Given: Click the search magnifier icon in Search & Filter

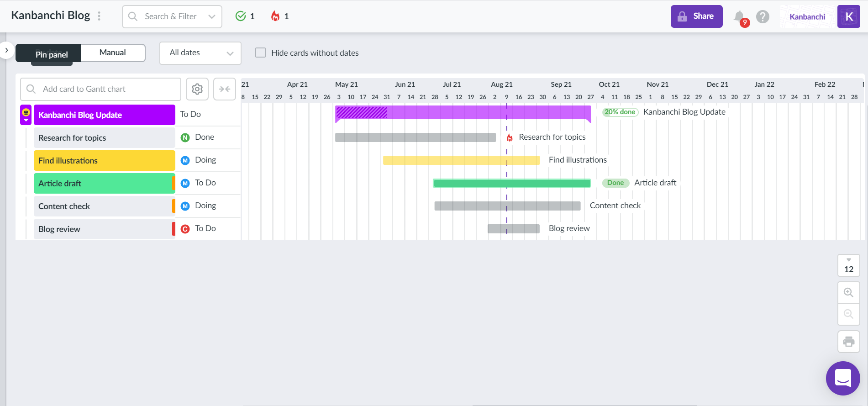Looking at the screenshot, I should (x=133, y=16).
